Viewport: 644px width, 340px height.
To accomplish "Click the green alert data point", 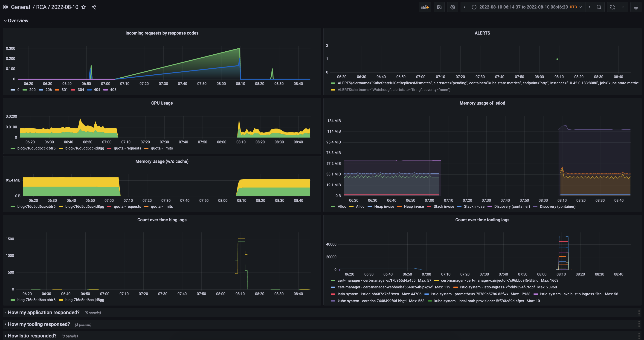I will (x=557, y=59).
